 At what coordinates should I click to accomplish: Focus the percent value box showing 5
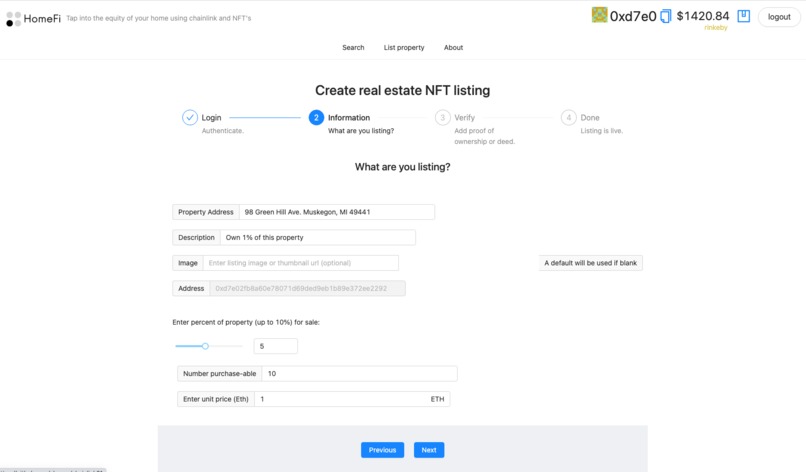tap(276, 346)
